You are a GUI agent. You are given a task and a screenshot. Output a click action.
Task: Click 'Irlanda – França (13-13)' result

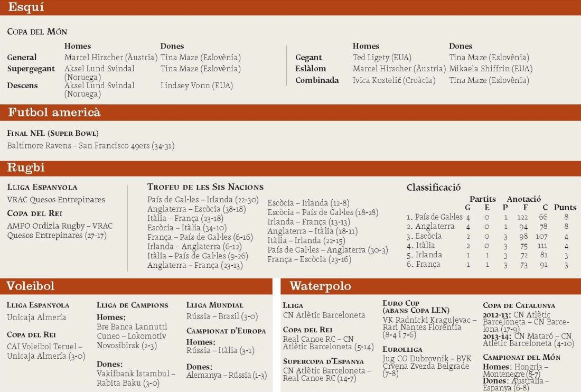[x=308, y=222]
